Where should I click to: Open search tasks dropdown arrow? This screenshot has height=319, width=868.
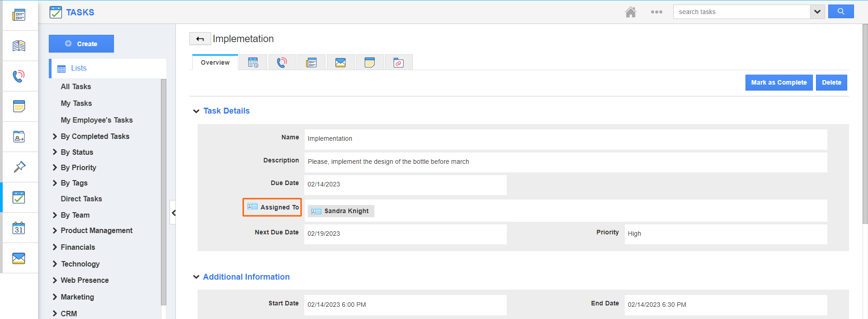tap(817, 12)
